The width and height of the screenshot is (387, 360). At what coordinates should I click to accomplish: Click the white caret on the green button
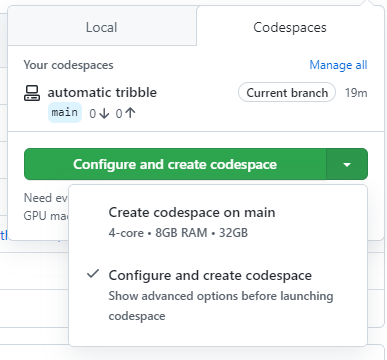coord(347,164)
